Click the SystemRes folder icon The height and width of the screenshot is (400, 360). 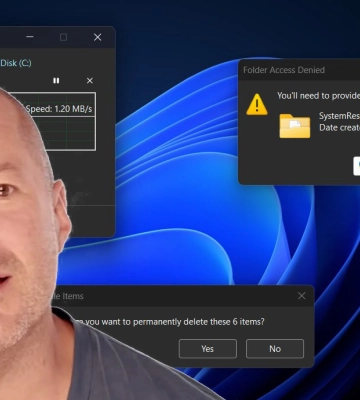(295, 126)
